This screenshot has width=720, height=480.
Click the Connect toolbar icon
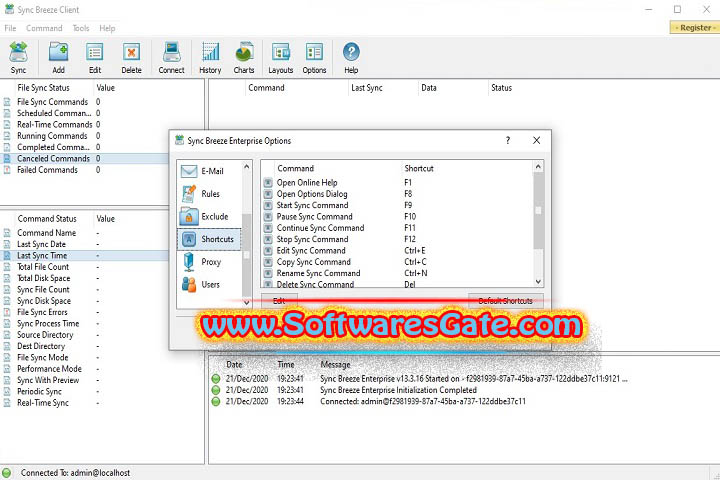click(171, 57)
